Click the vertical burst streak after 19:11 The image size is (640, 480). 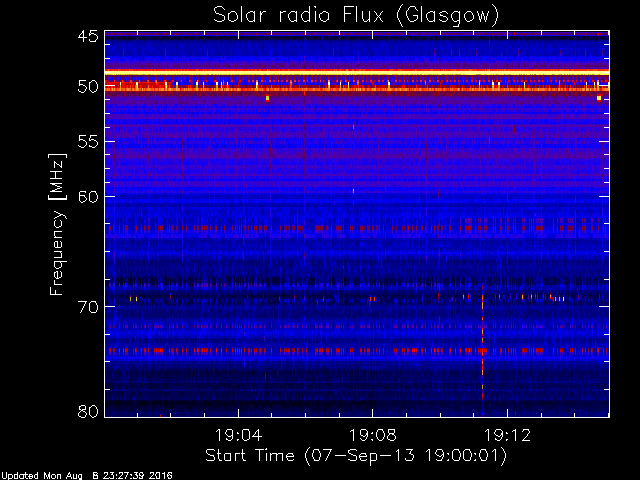pos(482,345)
